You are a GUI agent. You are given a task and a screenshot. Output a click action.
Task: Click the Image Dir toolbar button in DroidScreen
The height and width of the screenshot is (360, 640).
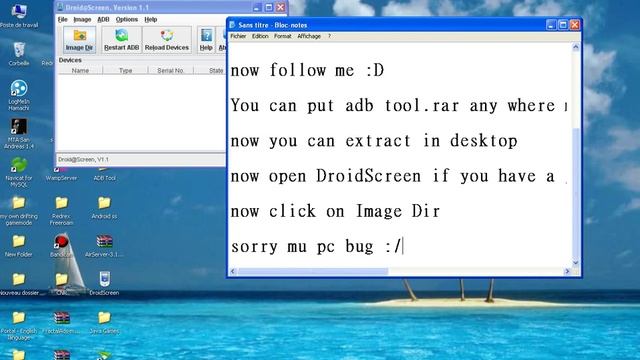tap(80, 40)
